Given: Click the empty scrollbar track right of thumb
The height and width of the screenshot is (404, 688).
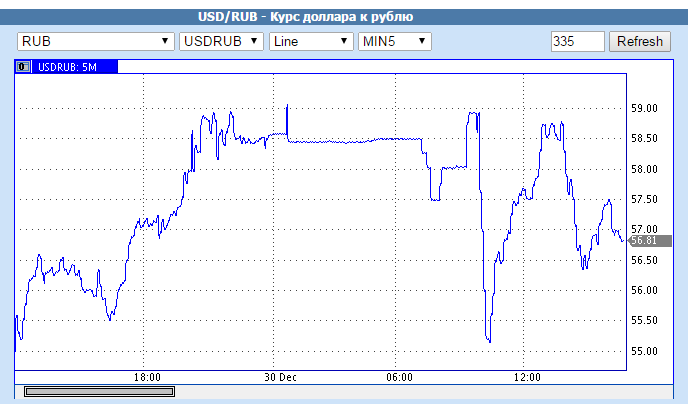Looking at the screenshot, I should click(400, 391).
